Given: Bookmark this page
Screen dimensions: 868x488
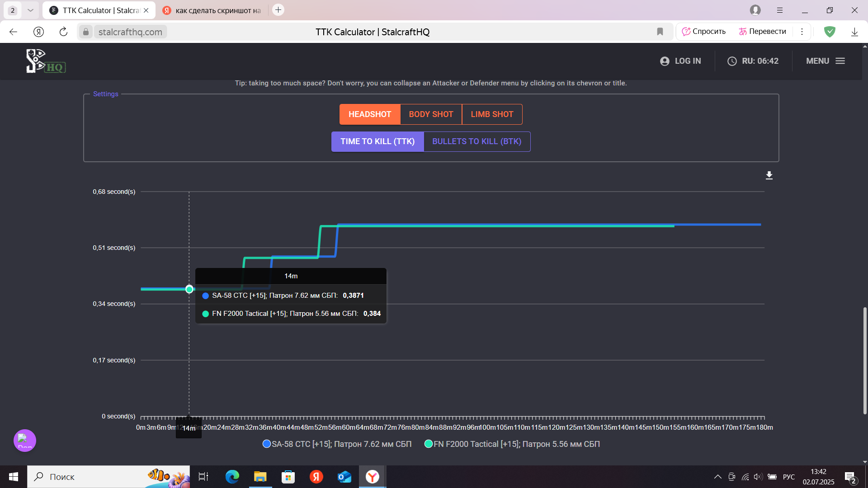Looking at the screenshot, I should pyautogui.click(x=660, y=32).
